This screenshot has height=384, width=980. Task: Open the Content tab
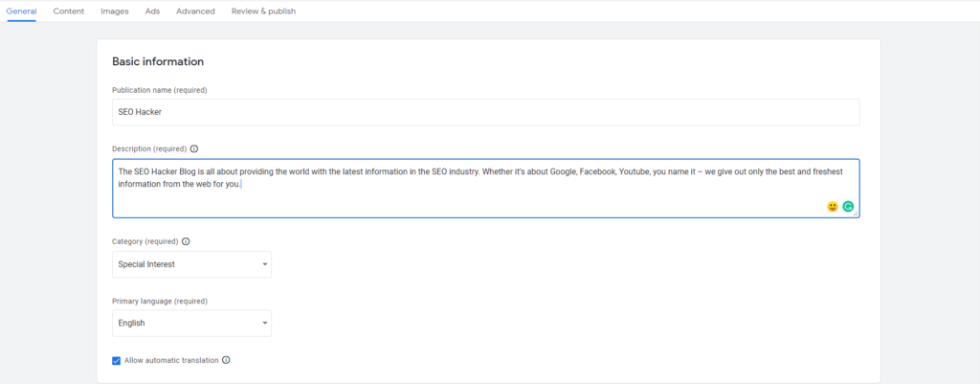(x=69, y=11)
